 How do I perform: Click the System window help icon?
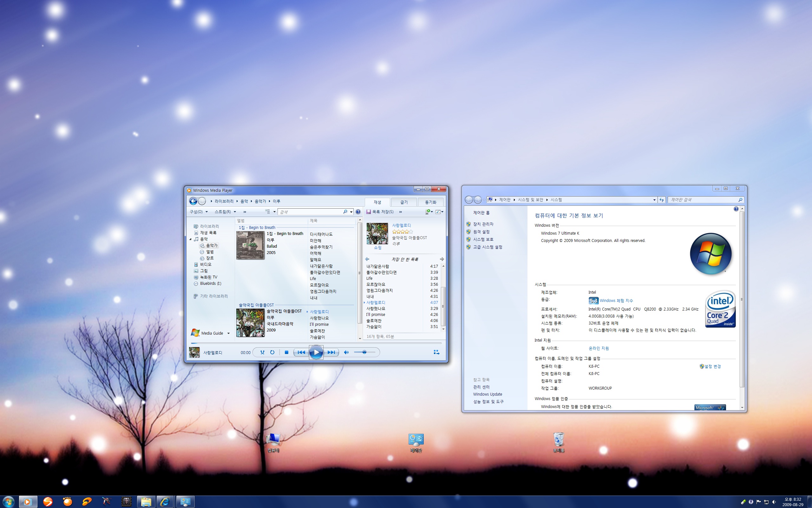(736, 209)
